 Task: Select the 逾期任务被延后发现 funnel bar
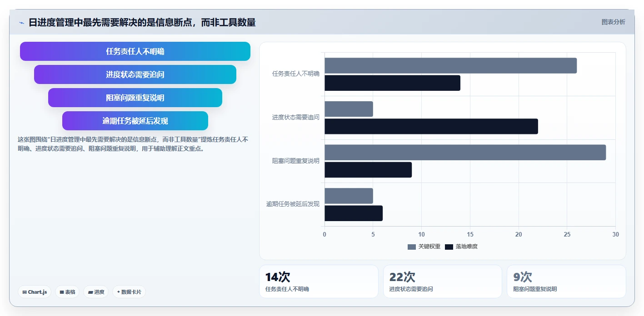point(135,121)
